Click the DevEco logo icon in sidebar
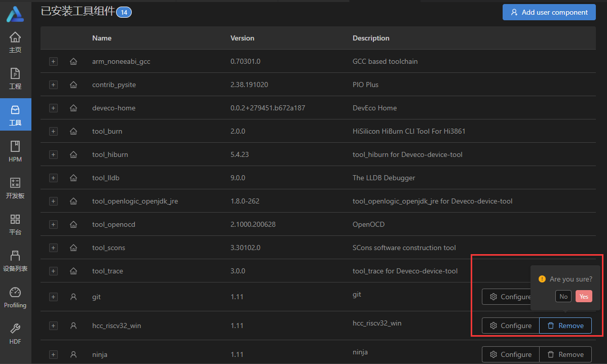The width and height of the screenshot is (607, 364). pyautogui.click(x=15, y=14)
